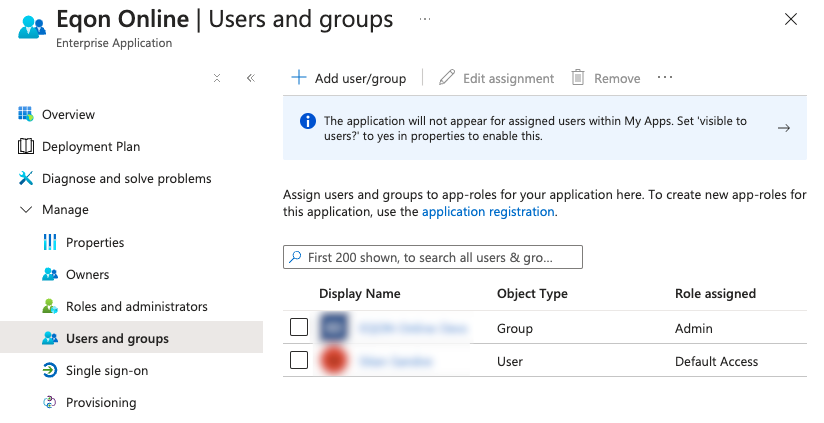824x423 pixels.
Task: Focus the users and groups search box
Action: coord(432,257)
